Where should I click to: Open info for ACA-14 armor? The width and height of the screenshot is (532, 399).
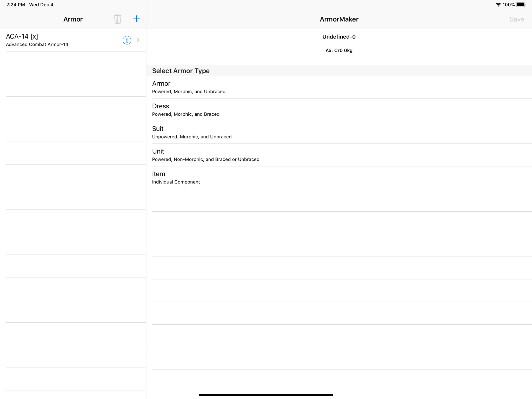click(x=127, y=40)
